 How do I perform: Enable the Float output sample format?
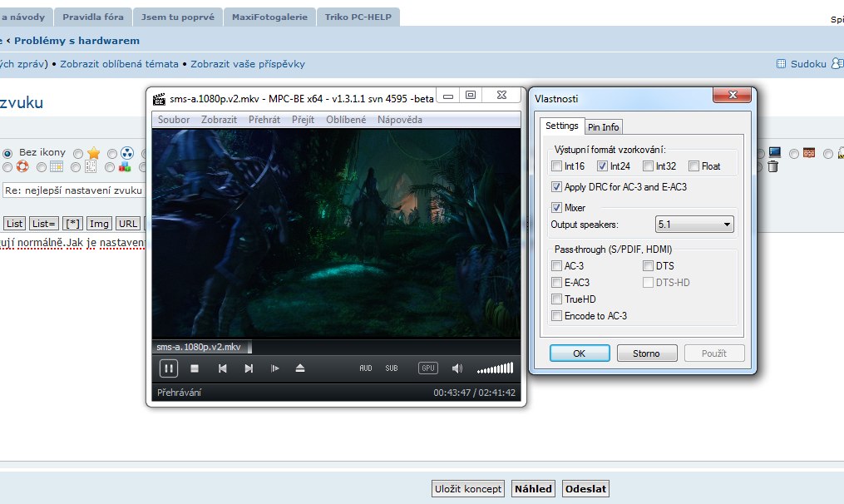pyautogui.click(x=693, y=166)
